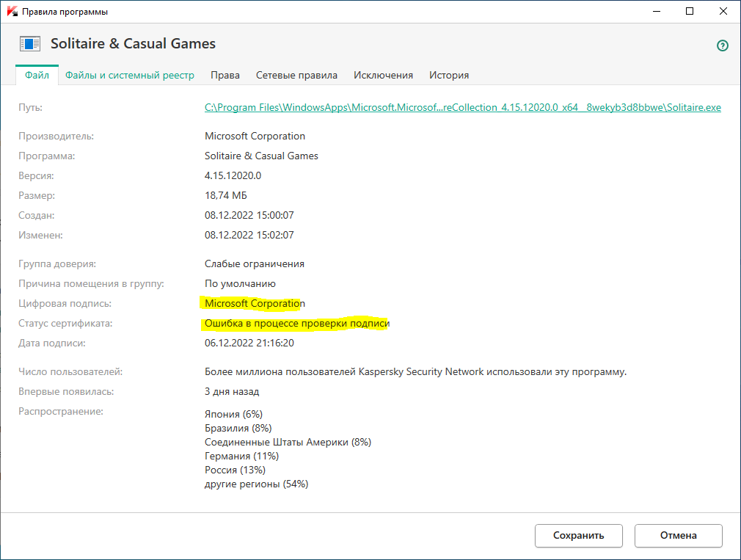Open the green help question mark icon
This screenshot has height=560, width=741.
(722, 46)
